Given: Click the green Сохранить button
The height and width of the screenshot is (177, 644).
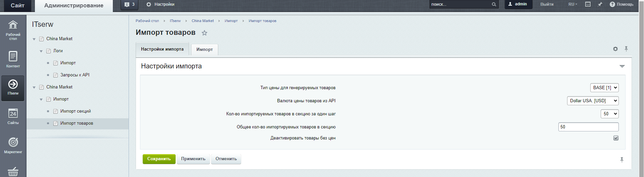Looking at the screenshot, I should point(159,159).
